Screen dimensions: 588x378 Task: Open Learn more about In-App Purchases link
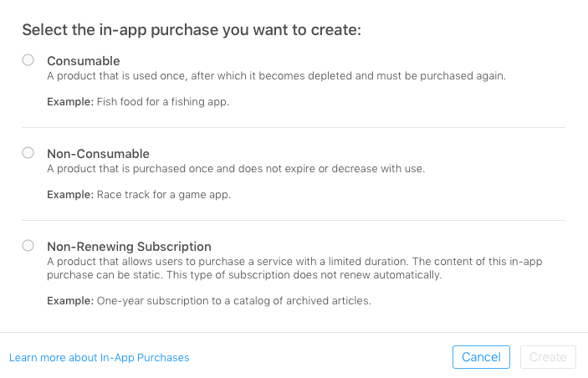coord(100,358)
